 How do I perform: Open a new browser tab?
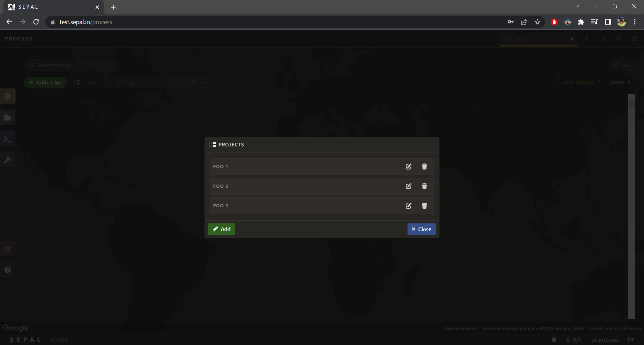[113, 7]
